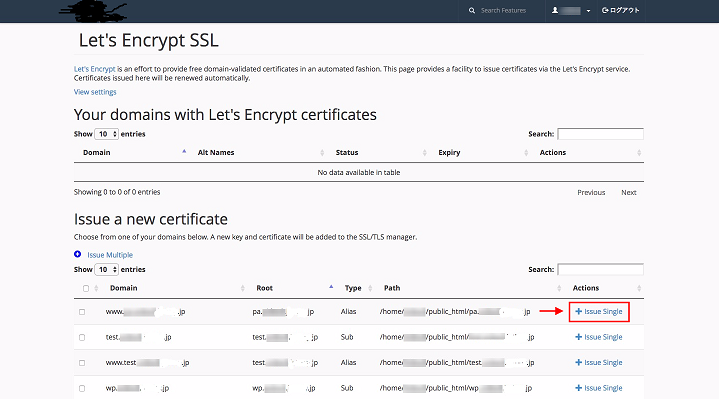Click the blue plus icon beside Issue Multiple
This screenshot has width=719, height=399.
[77, 254]
